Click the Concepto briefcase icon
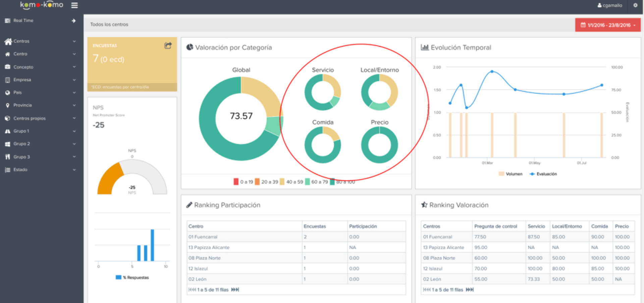The height and width of the screenshot is (303, 644). click(8, 67)
